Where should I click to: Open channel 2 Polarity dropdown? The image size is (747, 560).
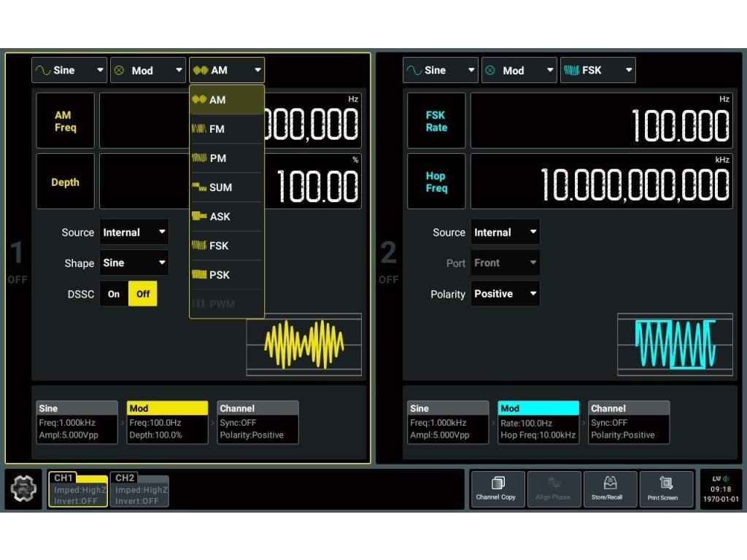505,294
